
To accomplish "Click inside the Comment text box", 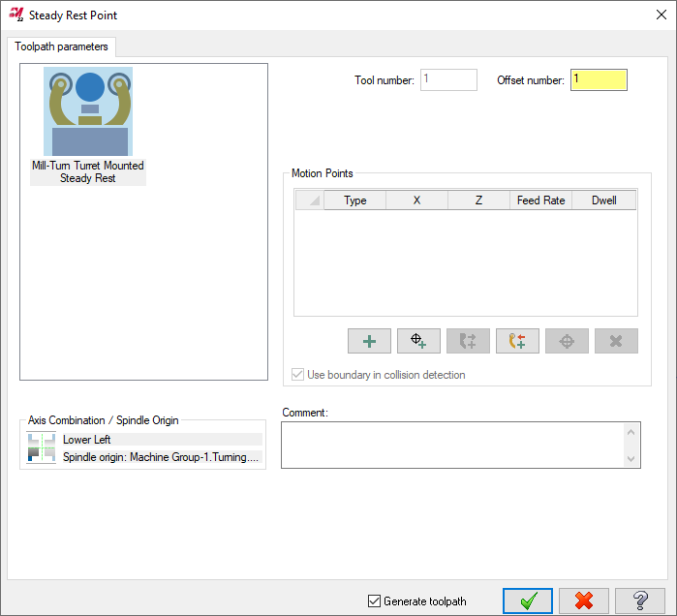I will point(452,446).
